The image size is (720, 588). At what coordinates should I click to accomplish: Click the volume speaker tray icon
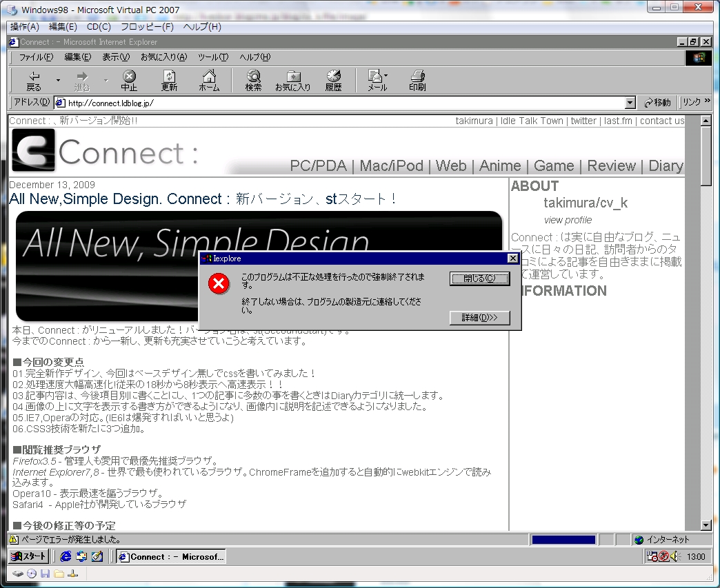674,557
